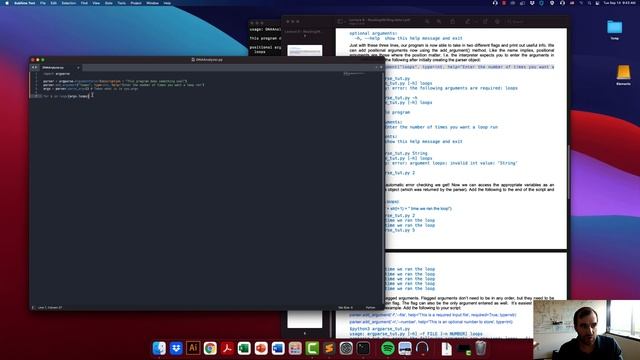
Task: Open Microsoft PowerPoint from the Dock
Action: pos(261,348)
